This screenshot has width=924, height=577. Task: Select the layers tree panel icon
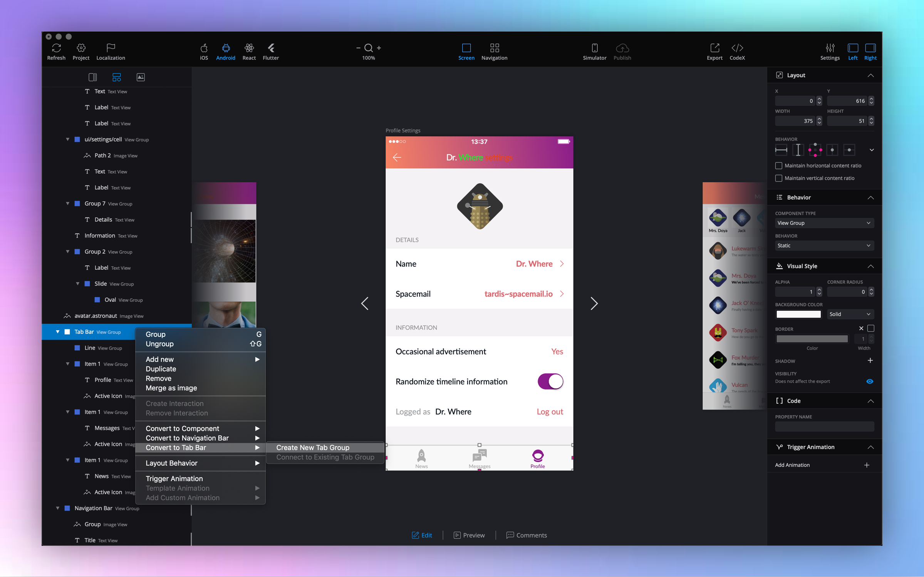[116, 77]
